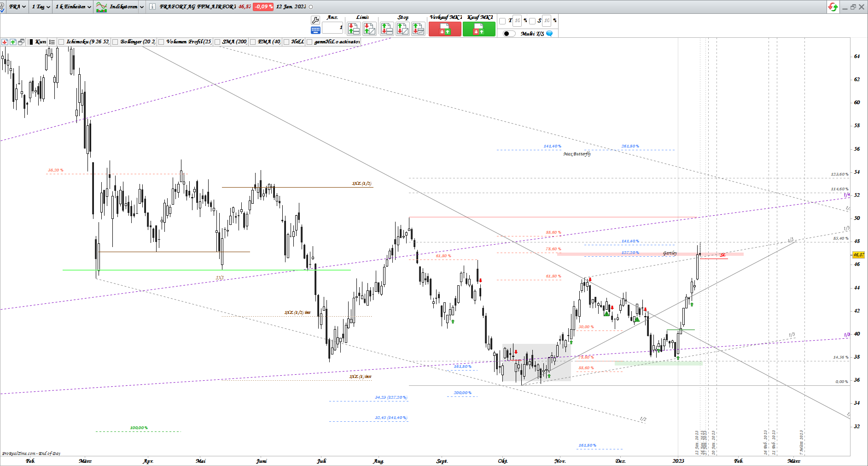Click the red Verkauf MKT sell button

pyautogui.click(x=445, y=29)
